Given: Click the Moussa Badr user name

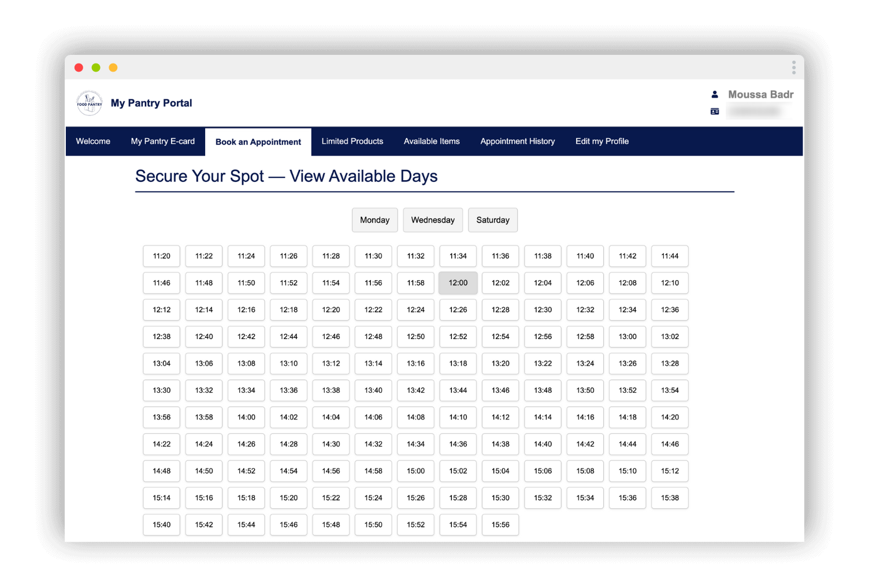Looking at the screenshot, I should pyautogui.click(x=760, y=95).
